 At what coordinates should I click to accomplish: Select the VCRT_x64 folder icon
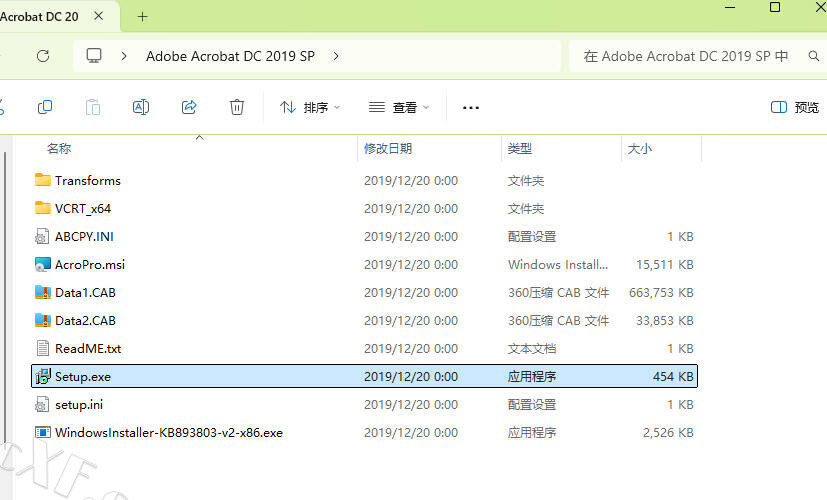point(43,208)
